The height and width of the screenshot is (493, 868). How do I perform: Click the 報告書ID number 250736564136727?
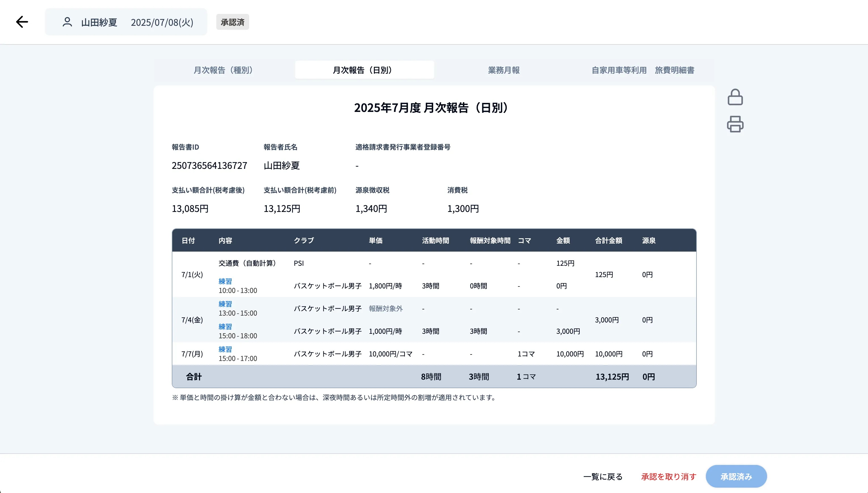[209, 165]
